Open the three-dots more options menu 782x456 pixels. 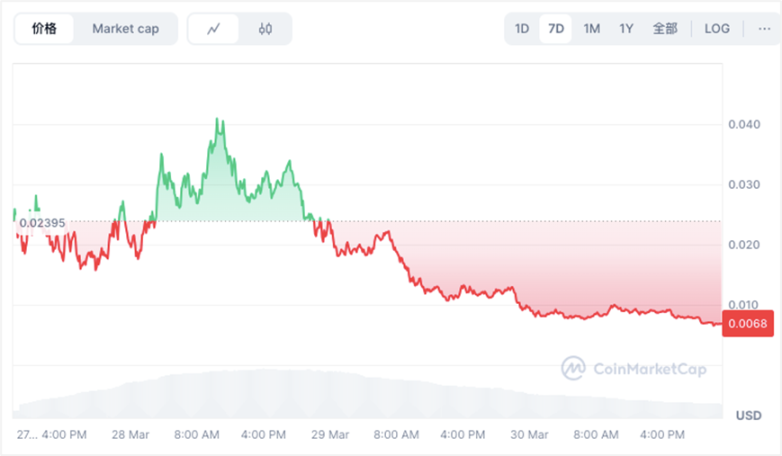[x=764, y=29]
